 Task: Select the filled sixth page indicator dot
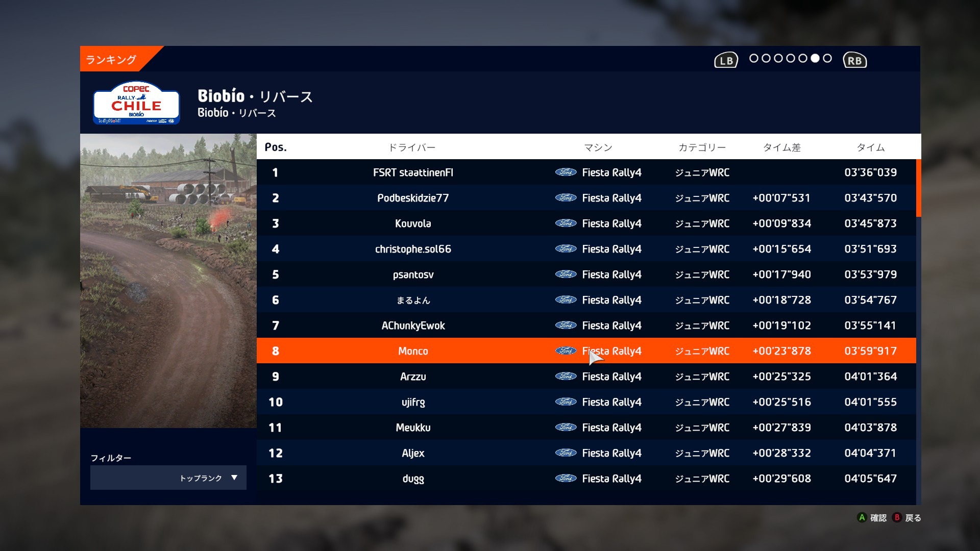tap(815, 58)
